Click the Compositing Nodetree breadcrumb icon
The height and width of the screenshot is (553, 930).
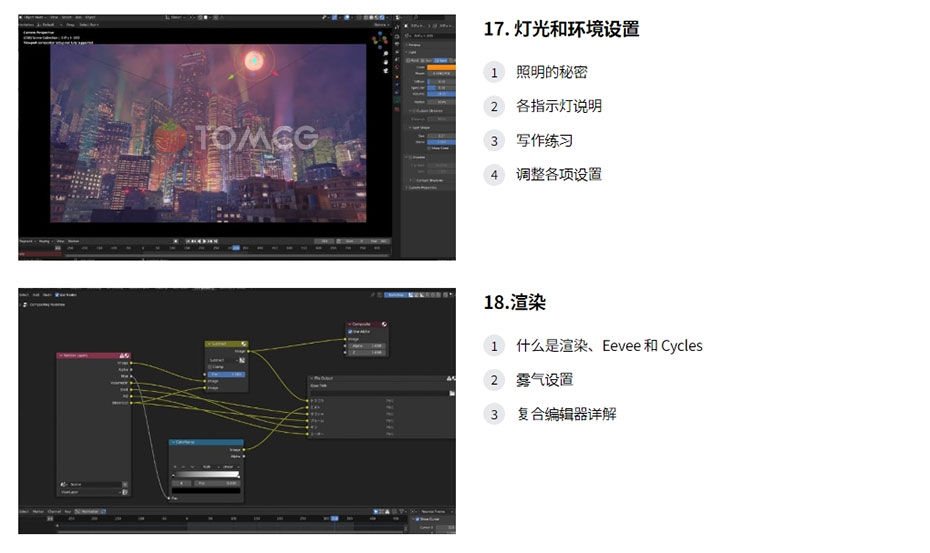coord(25,304)
